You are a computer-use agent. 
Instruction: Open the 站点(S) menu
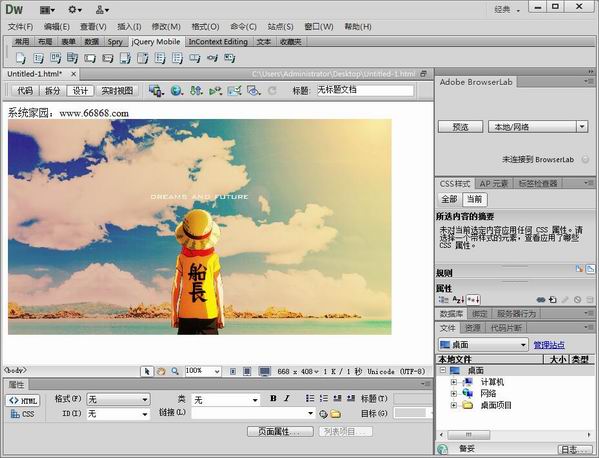click(280, 27)
